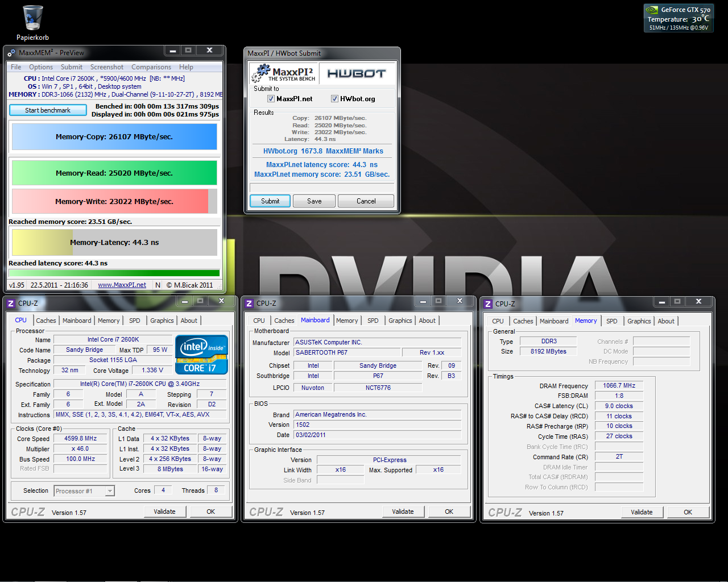The width and height of the screenshot is (728, 582).
Task: Click the Level 3 cache 8 MBytes value
Action: (x=171, y=469)
